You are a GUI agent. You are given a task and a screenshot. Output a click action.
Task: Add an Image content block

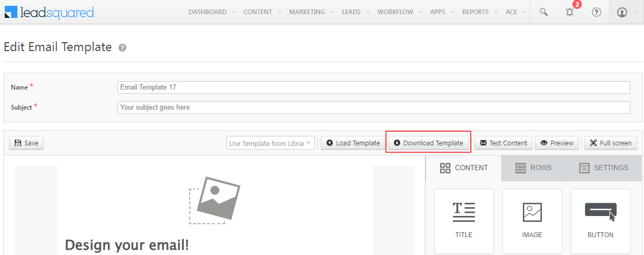(x=532, y=221)
